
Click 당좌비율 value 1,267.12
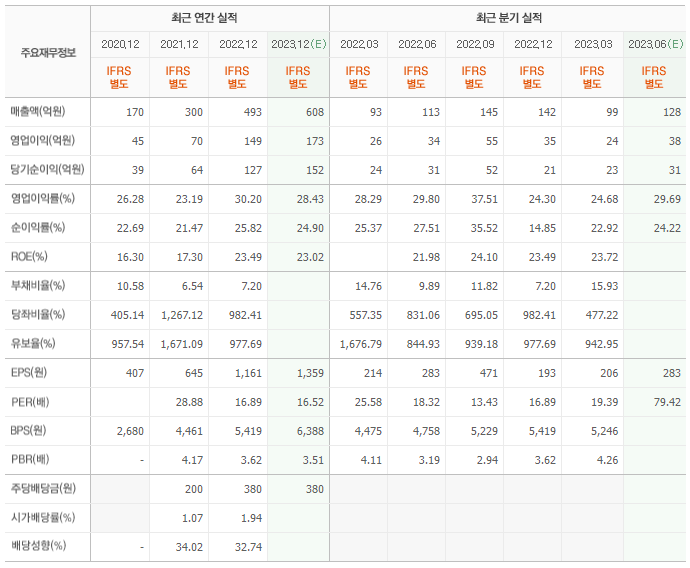tap(182, 315)
